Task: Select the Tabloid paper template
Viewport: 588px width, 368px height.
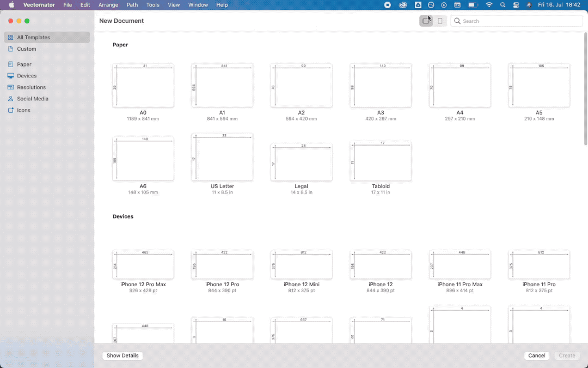Action: point(381,161)
